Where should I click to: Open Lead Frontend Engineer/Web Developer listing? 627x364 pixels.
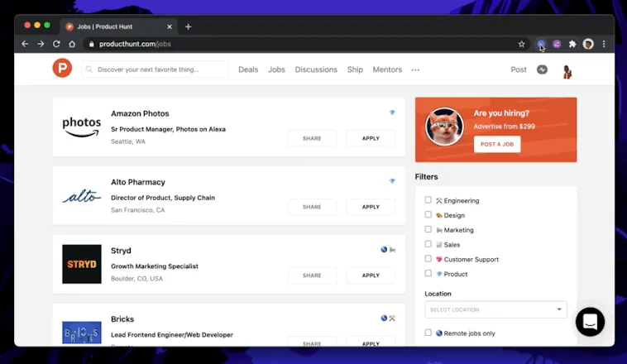point(172,335)
